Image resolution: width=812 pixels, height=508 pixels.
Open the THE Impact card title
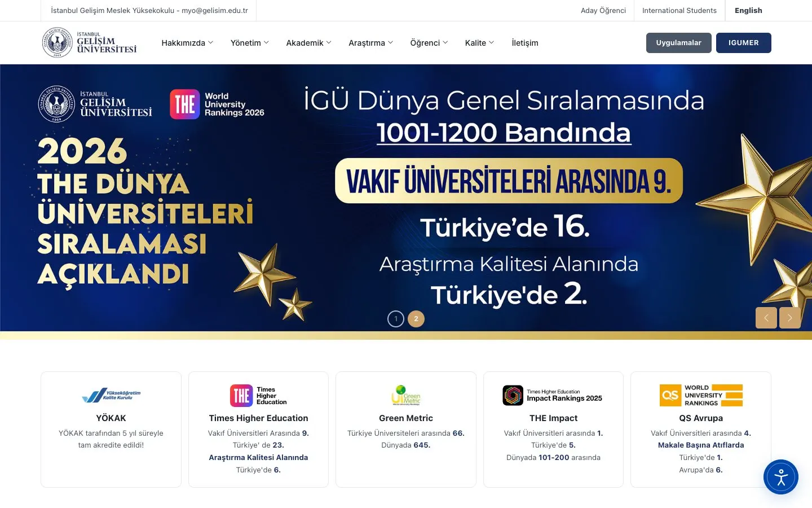(x=553, y=418)
